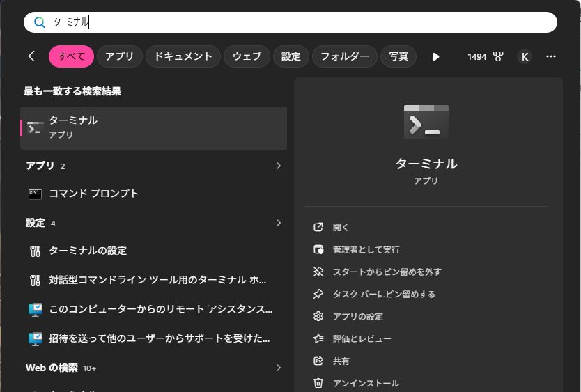Viewport: 581px width, 392px height.
Task: Click the magnifier search icon
Action: click(x=40, y=22)
